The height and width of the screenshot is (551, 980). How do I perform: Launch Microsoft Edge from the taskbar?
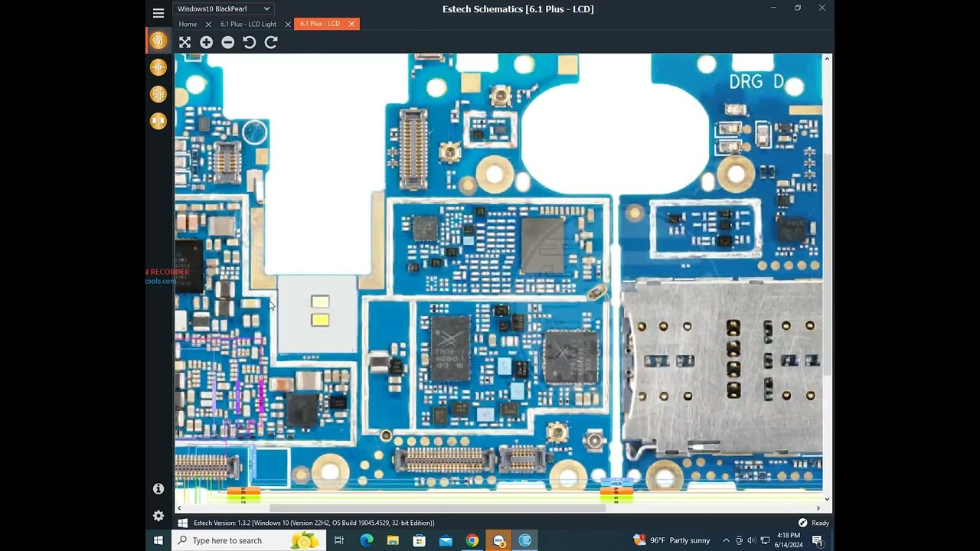(367, 540)
